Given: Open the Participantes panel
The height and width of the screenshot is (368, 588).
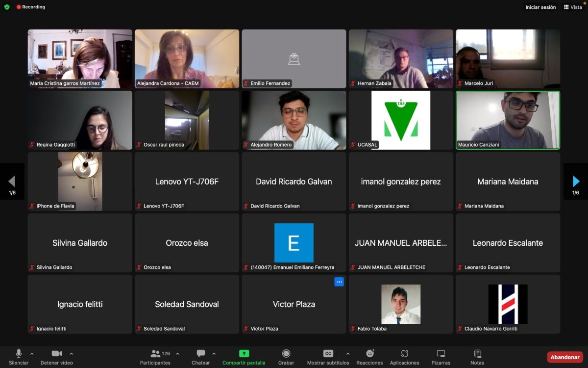Looking at the screenshot, I should pos(155,357).
